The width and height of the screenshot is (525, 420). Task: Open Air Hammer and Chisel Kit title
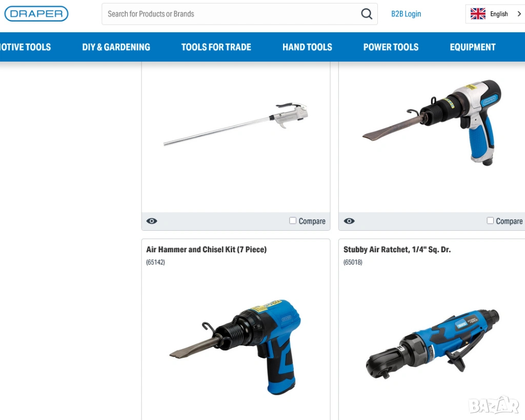(206, 250)
